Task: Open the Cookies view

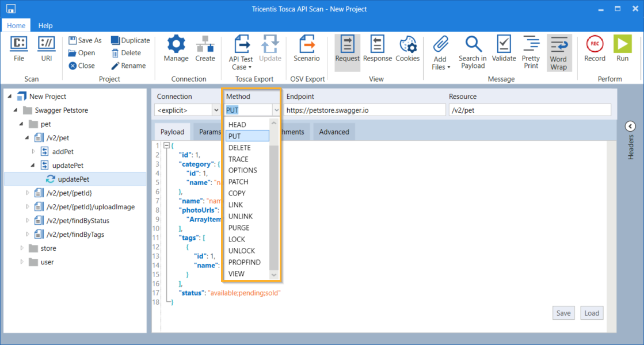Action: [x=407, y=49]
